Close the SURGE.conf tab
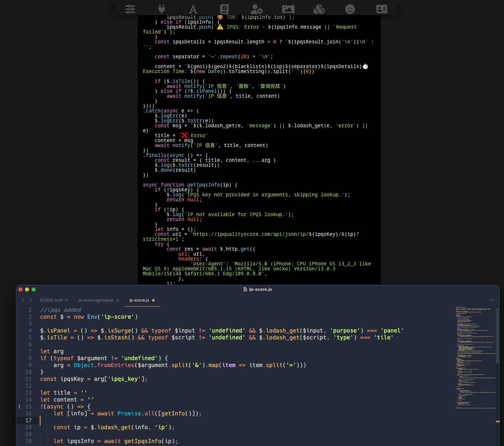The image size is (504, 446). click(66, 300)
